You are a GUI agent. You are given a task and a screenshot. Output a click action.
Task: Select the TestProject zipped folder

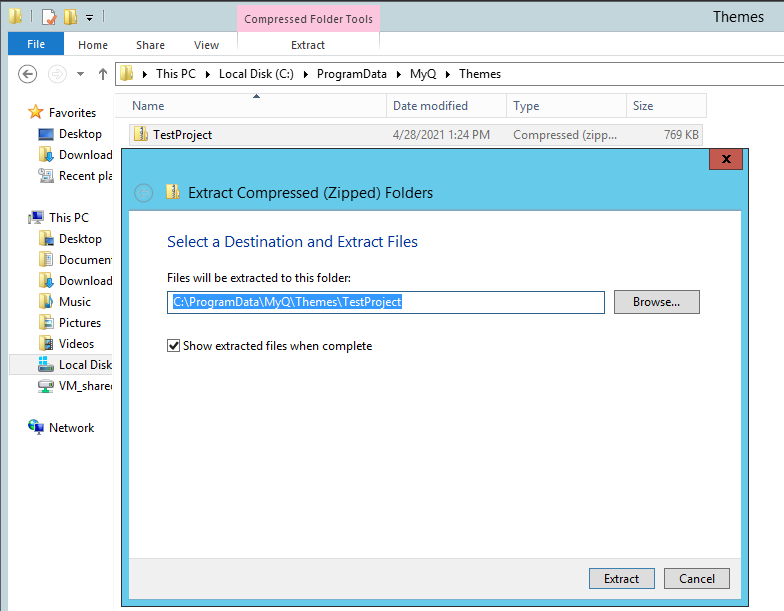(x=182, y=134)
